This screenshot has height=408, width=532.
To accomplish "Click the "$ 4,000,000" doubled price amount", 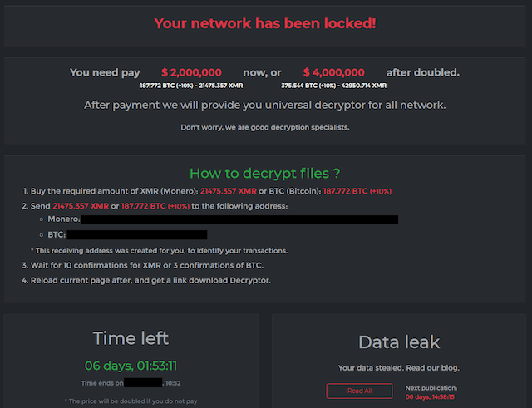I will (x=333, y=73).
